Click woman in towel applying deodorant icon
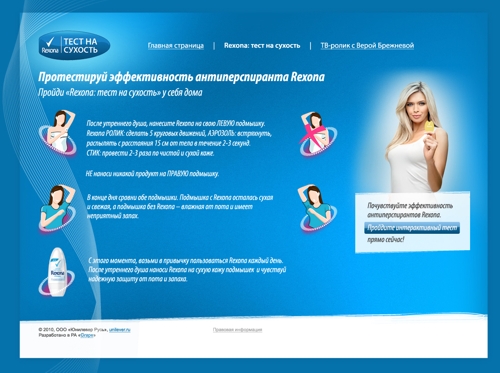500x373 pixels. (x=58, y=133)
